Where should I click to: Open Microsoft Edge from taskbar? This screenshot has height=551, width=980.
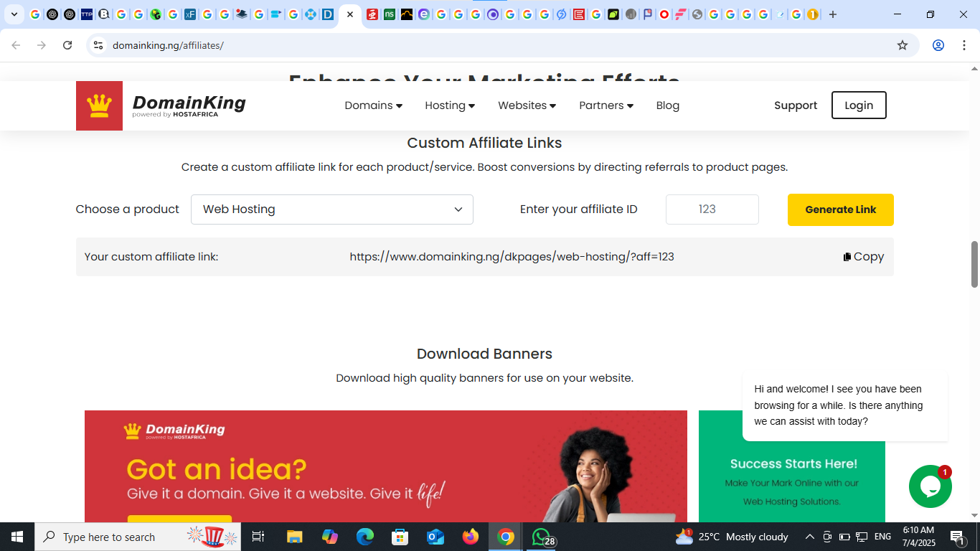(364, 537)
